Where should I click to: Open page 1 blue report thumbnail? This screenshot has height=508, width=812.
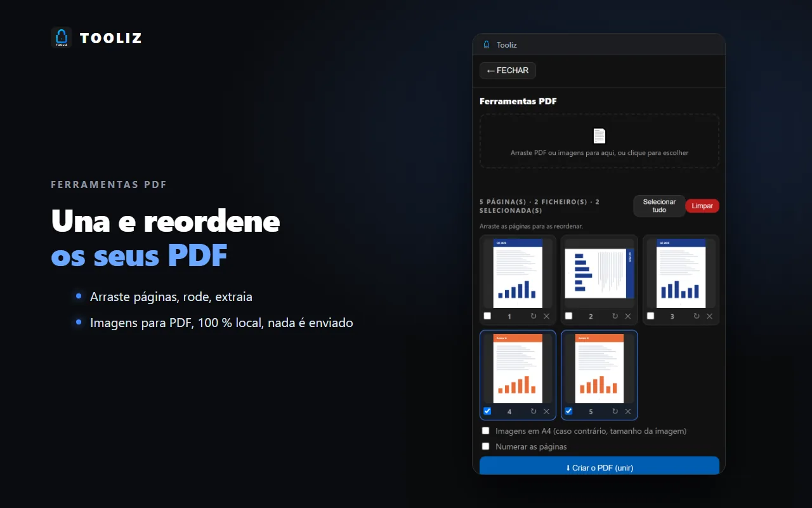518,274
